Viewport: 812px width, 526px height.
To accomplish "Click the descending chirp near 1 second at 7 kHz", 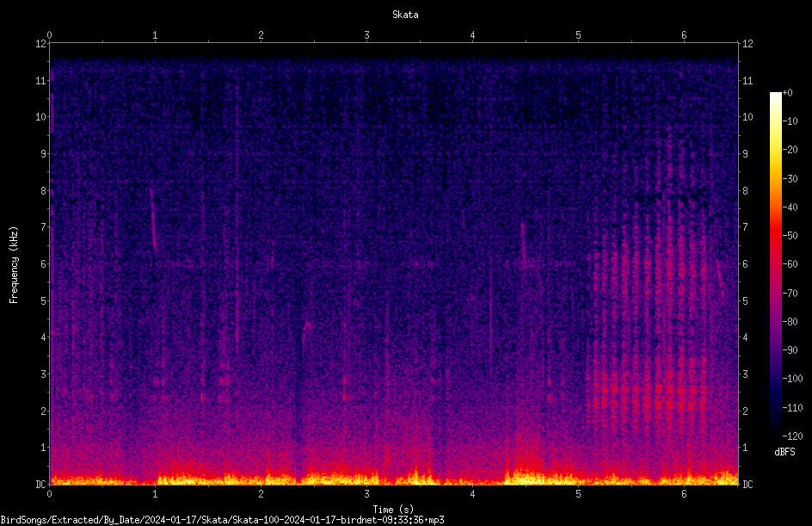I will click(x=153, y=219).
